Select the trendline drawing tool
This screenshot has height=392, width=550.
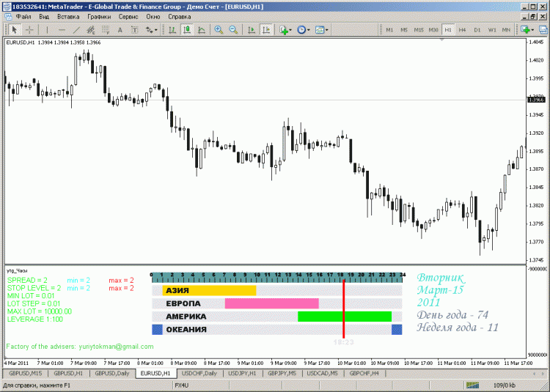pyautogui.click(x=78, y=30)
